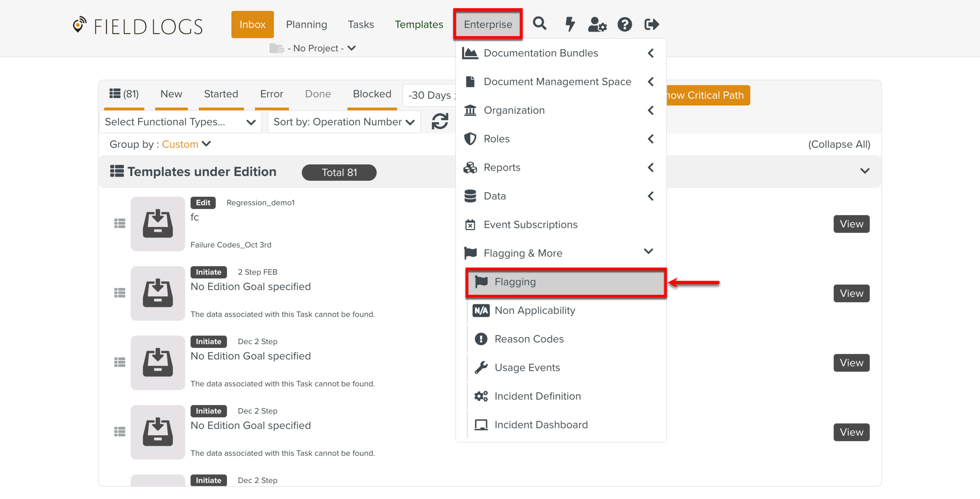Click the list handle icon beside Regression_demo1

click(x=120, y=223)
